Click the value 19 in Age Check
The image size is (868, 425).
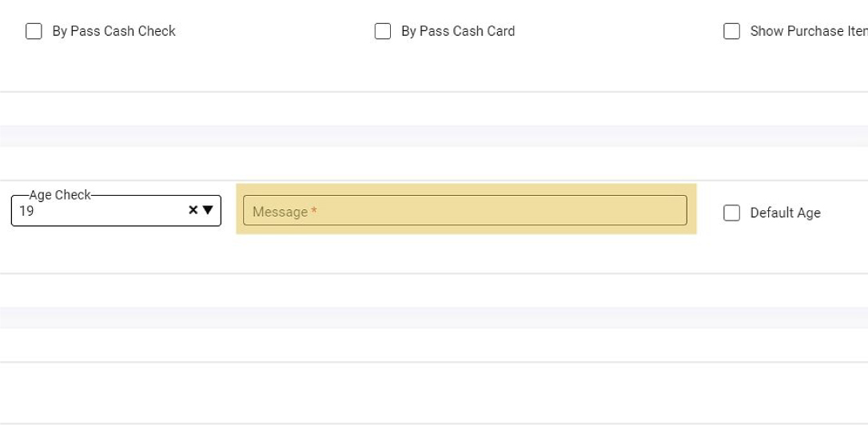pos(26,212)
